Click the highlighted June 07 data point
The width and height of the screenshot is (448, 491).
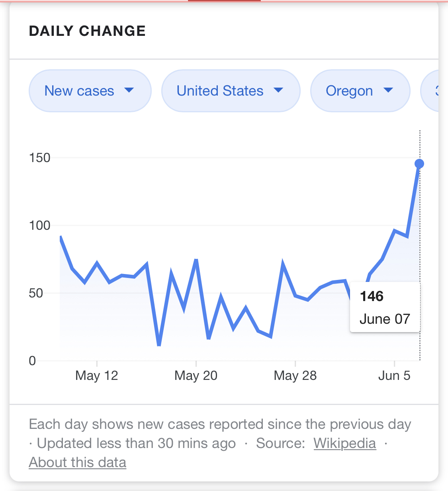point(419,164)
